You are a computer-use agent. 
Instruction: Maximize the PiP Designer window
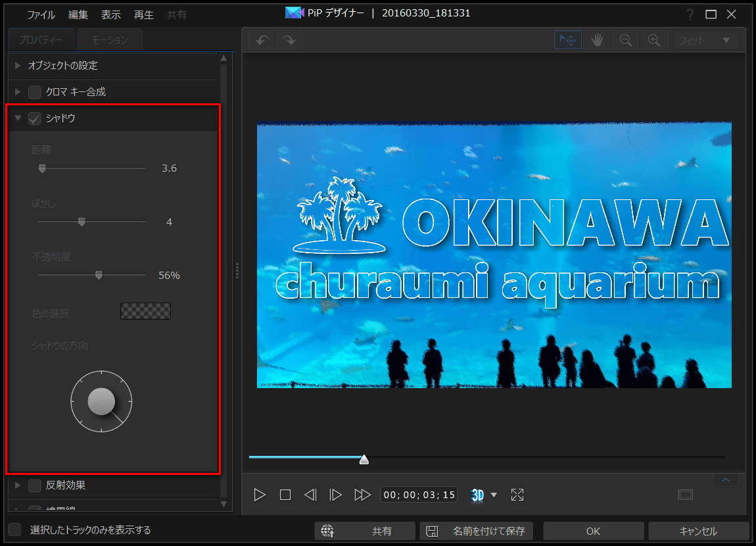click(x=711, y=14)
